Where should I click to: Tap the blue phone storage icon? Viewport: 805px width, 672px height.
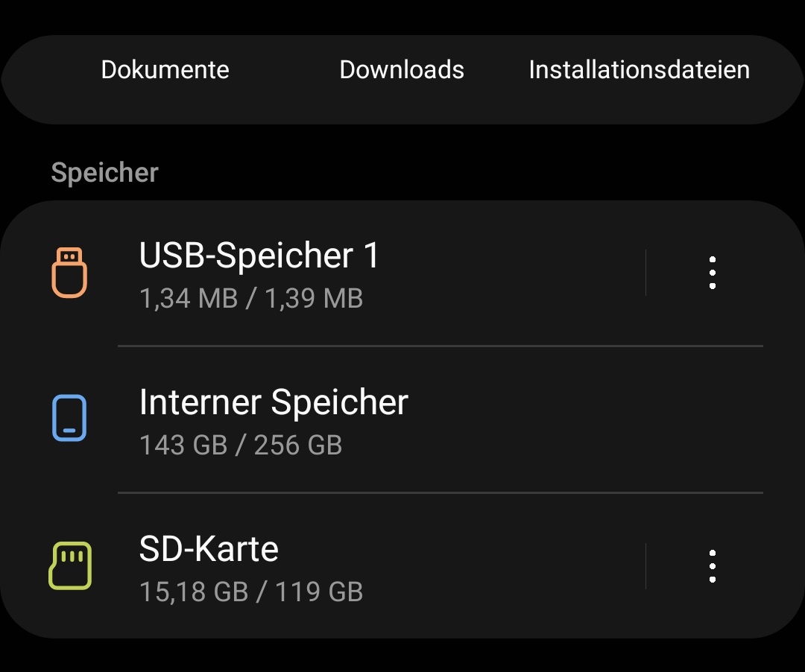(69, 418)
